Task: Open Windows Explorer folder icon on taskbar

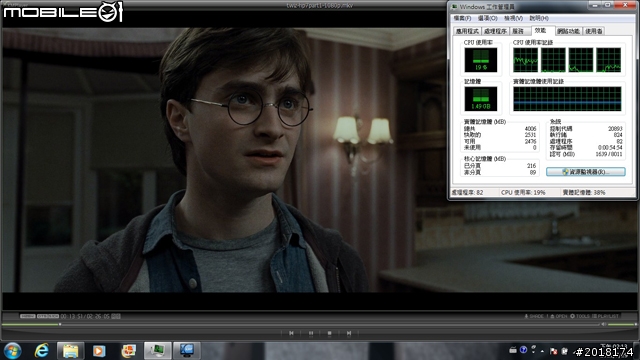Action: [x=70, y=351]
